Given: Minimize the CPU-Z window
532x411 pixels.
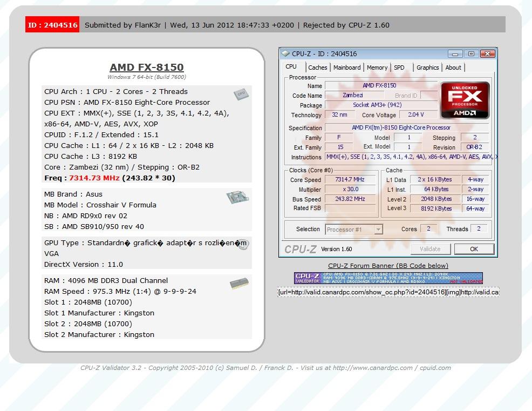Looking at the screenshot, I should 455,53.
